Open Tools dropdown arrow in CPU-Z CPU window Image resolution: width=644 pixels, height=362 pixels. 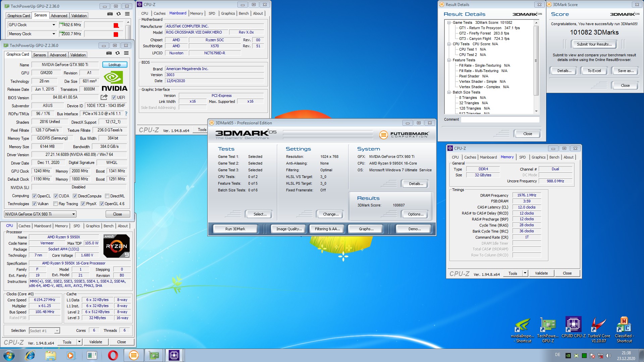(x=79, y=342)
